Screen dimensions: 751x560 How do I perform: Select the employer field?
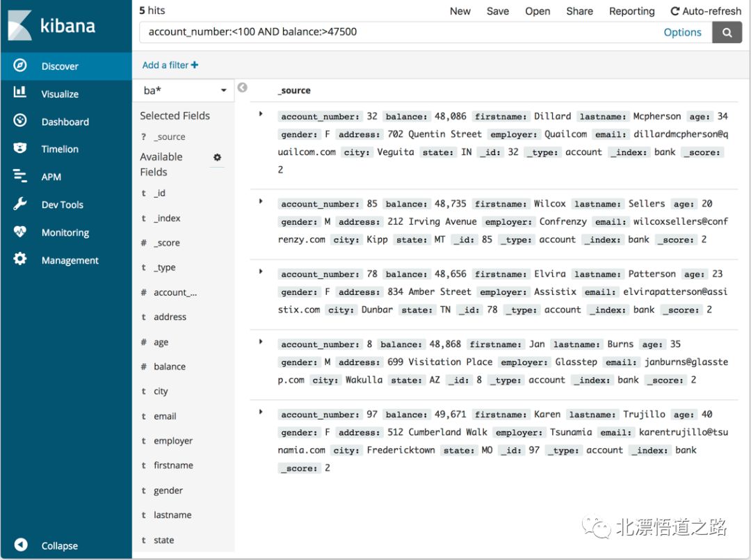pyautogui.click(x=173, y=441)
